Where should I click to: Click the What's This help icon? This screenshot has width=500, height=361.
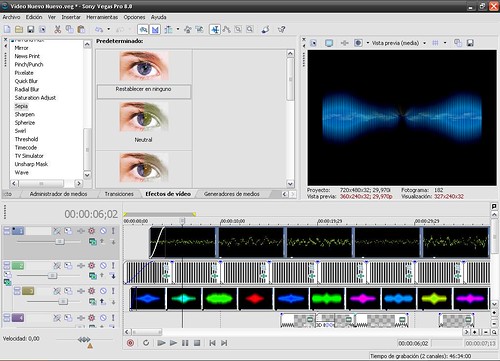click(282, 29)
